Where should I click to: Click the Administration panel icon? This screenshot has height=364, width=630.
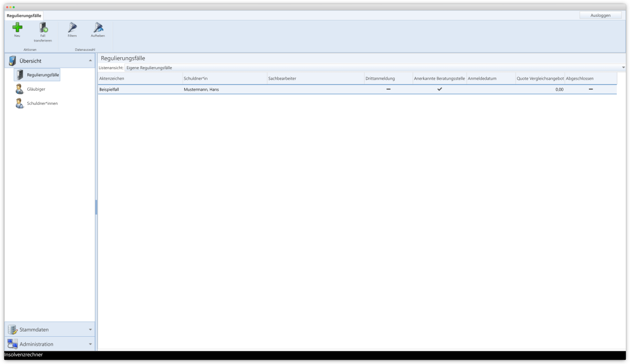coord(13,344)
